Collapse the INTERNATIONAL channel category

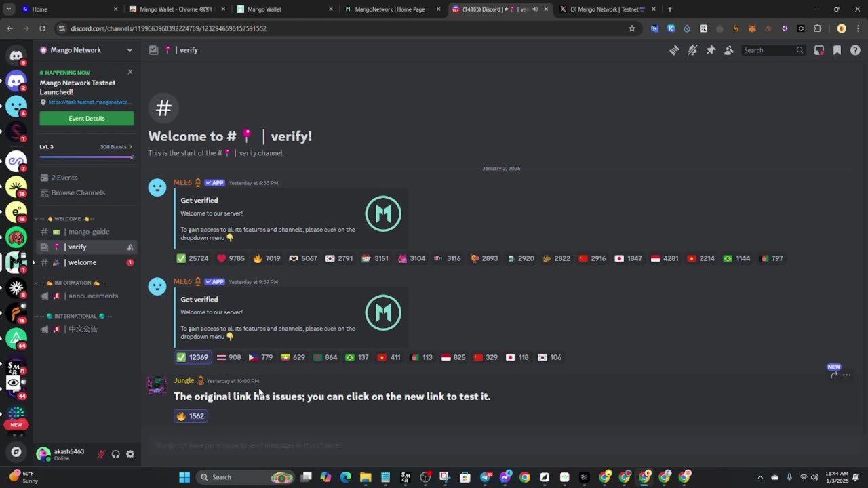(75, 317)
